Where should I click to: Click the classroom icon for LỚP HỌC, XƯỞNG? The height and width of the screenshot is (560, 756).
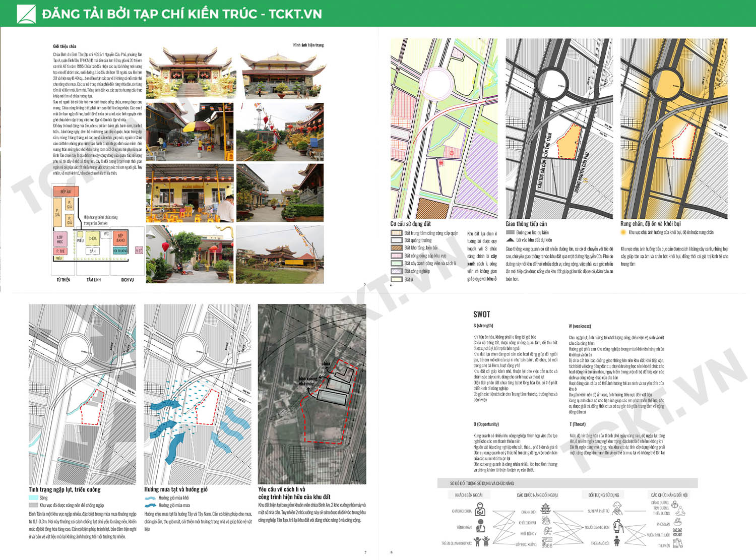tap(546, 543)
